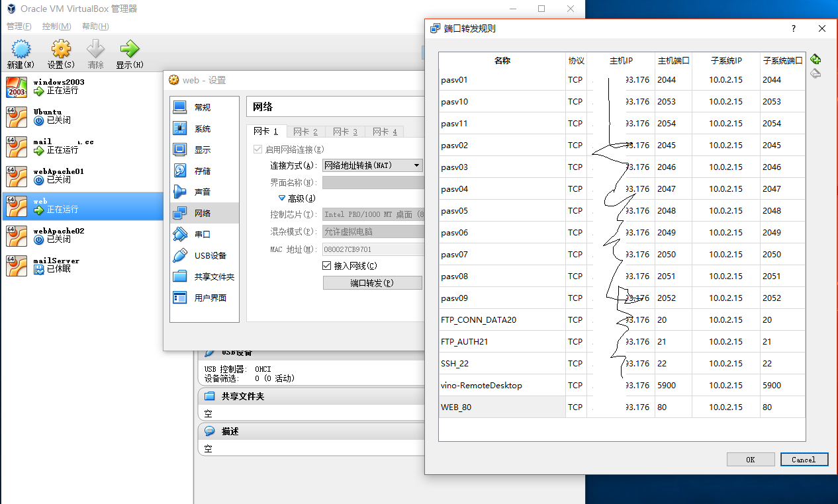This screenshot has width=838, height=504.
Task: Toggle the 启用网络连接 checkbox
Action: pyautogui.click(x=258, y=149)
